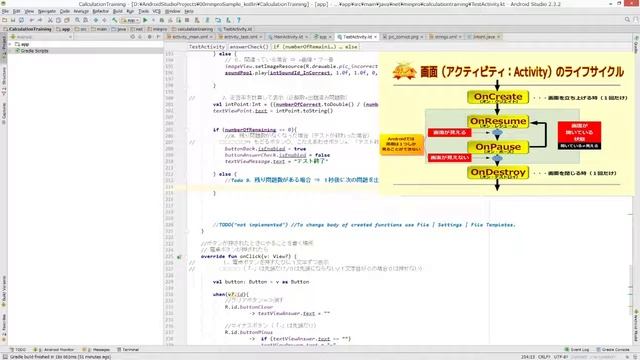Viewport: 640px width, 360px height.
Task: Click the Make Project hammer icon
Action: coord(115,20)
